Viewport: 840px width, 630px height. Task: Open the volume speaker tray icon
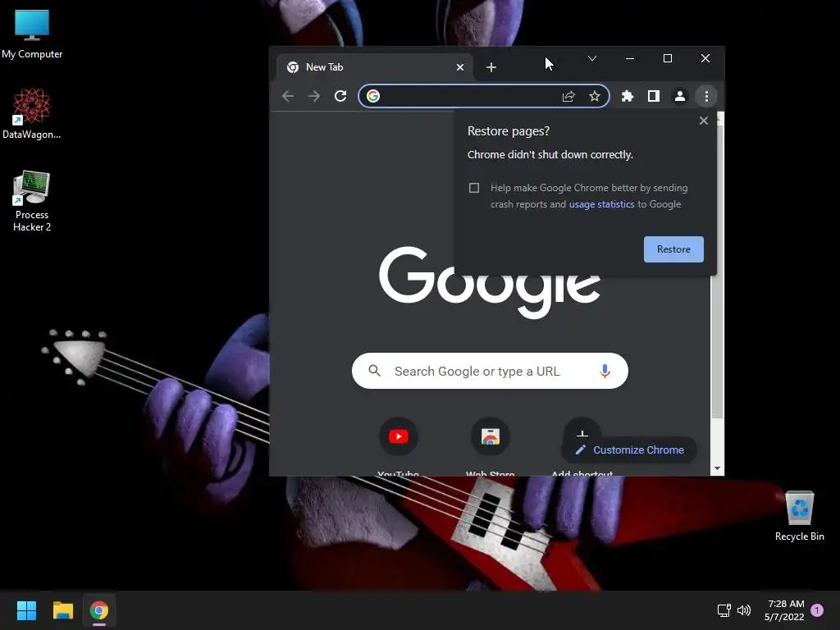point(744,610)
